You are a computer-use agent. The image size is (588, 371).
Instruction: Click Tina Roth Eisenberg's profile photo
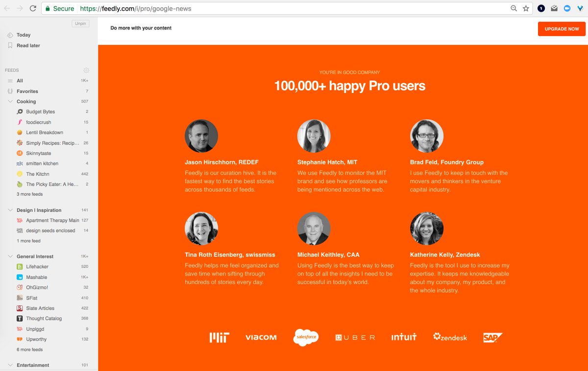tap(201, 229)
